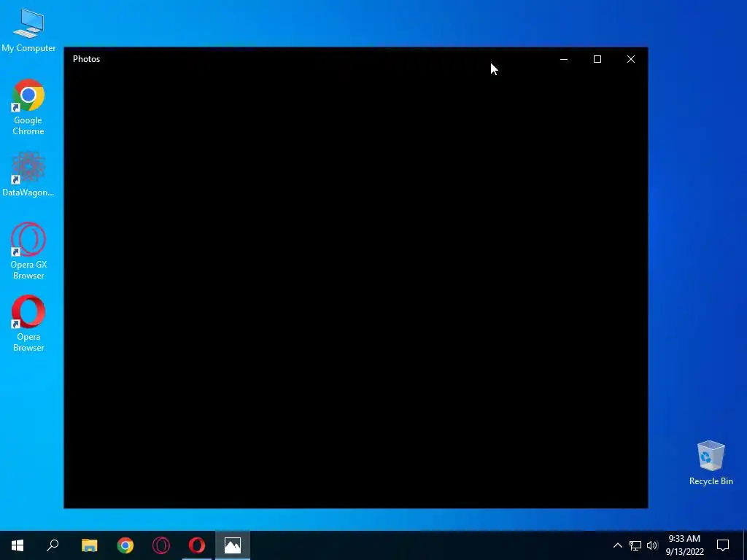The width and height of the screenshot is (747, 560).
Task: Open Opera GX from the taskbar
Action: [161, 545]
